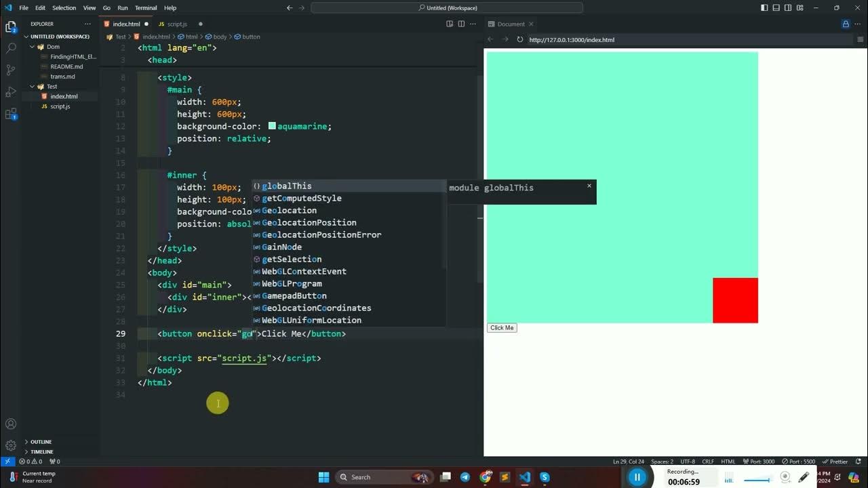
Task: Open README.md in the explorer
Action: pyautogui.click(x=66, y=66)
